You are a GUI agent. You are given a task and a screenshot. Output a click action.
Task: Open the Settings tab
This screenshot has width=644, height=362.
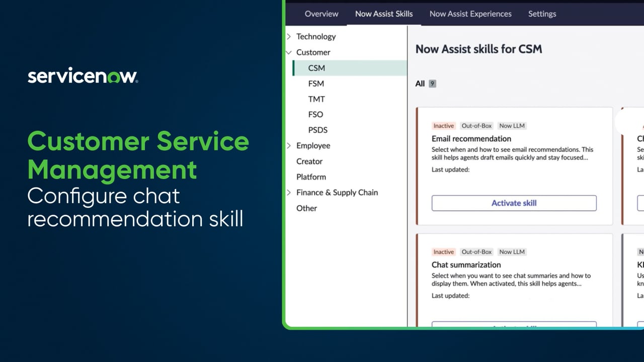[542, 14]
